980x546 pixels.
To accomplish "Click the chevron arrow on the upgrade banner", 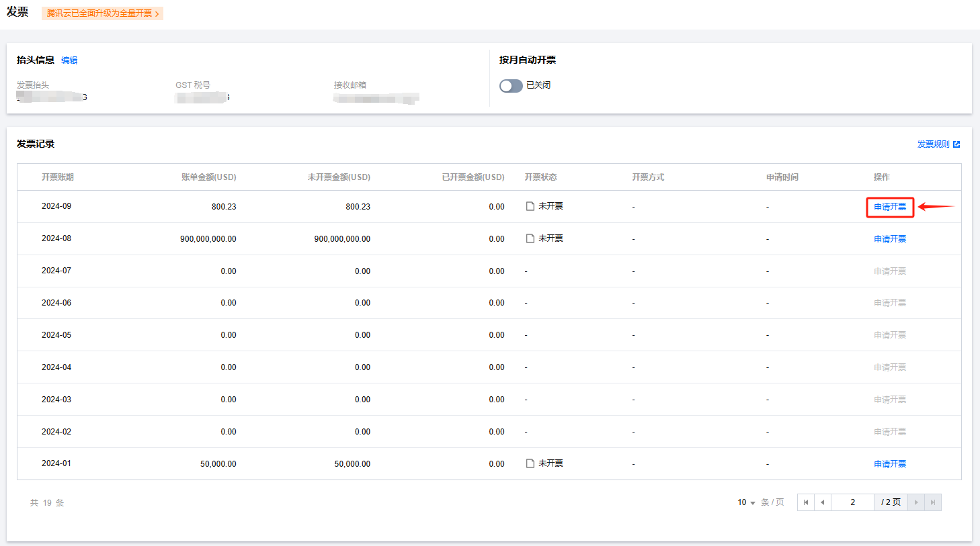I will pos(157,14).
